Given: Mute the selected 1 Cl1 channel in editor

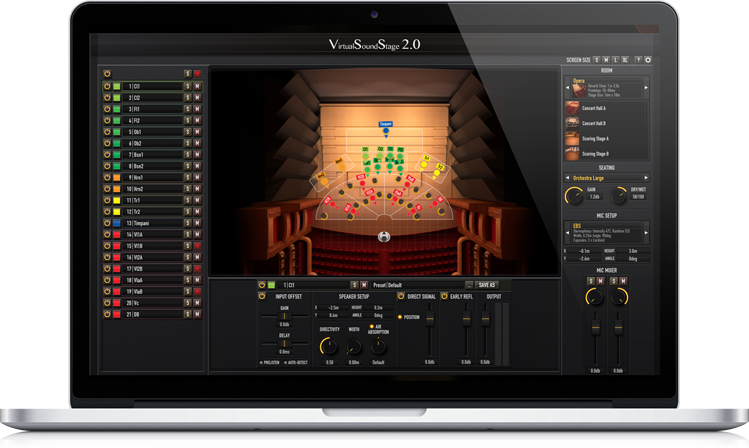Looking at the screenshot, I should [364, 285].
